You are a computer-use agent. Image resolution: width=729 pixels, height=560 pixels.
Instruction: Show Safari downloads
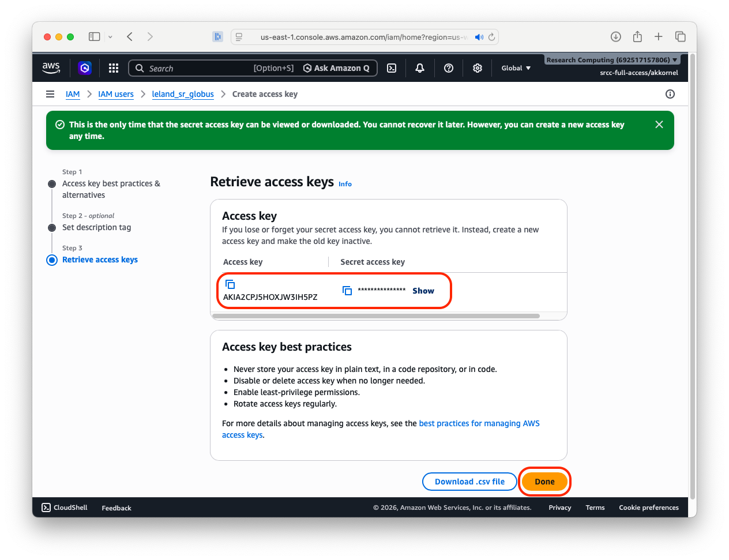tap(616, 37)
